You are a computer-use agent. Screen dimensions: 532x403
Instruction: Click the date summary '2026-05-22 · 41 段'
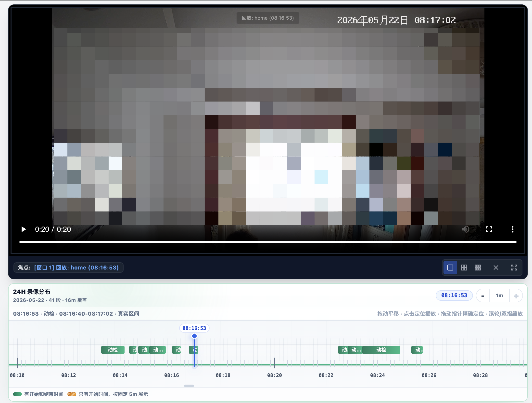tap(37, 300)
